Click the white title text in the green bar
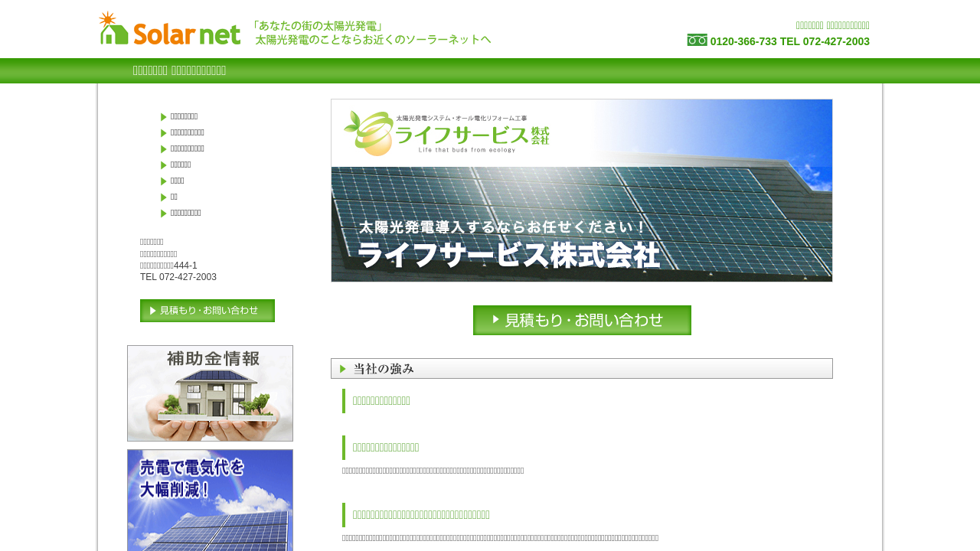 pos(179,70)
